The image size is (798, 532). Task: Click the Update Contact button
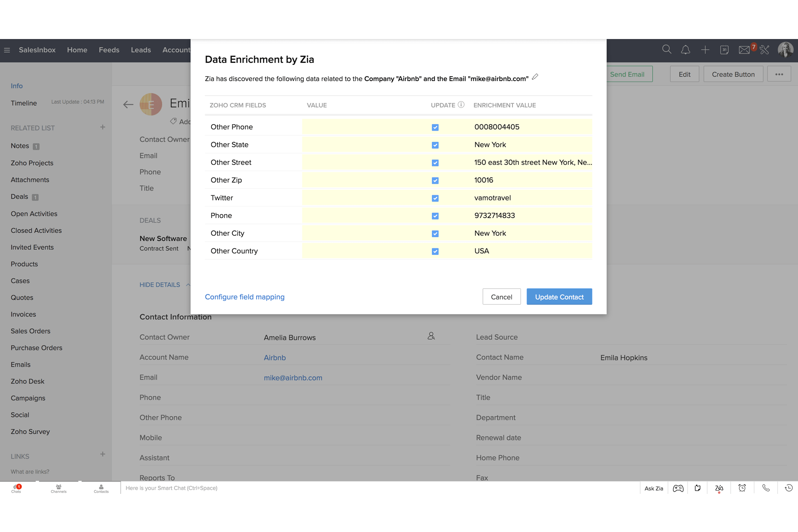coord(559,297)
